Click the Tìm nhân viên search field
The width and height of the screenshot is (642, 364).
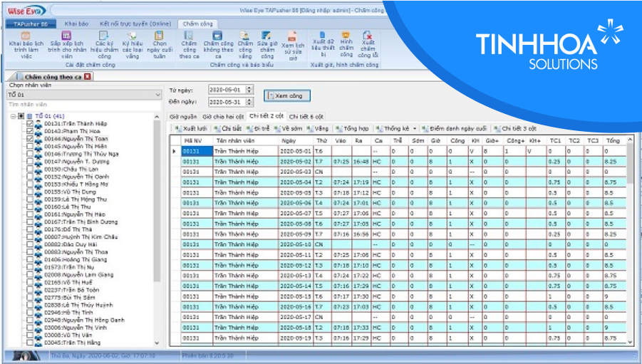tap(84, 105)
